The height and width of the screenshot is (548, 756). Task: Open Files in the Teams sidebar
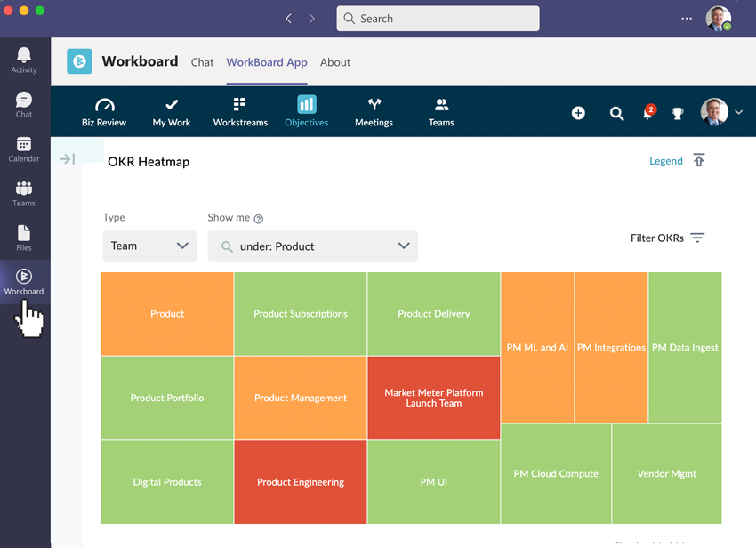pyautogui.click(x=24, y=238)
